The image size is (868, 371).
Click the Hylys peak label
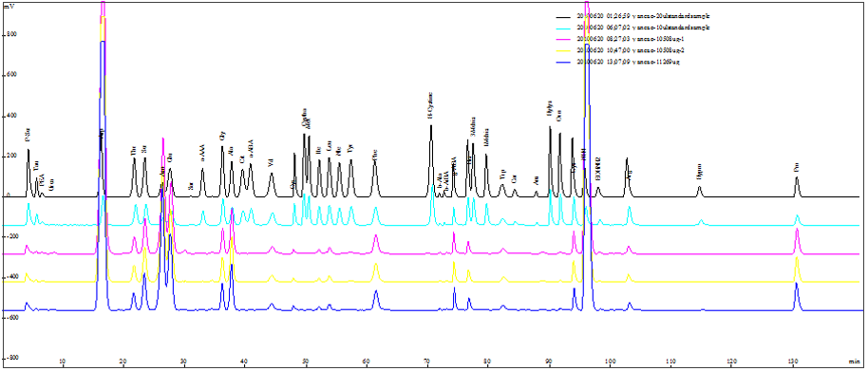coord(549,108)
